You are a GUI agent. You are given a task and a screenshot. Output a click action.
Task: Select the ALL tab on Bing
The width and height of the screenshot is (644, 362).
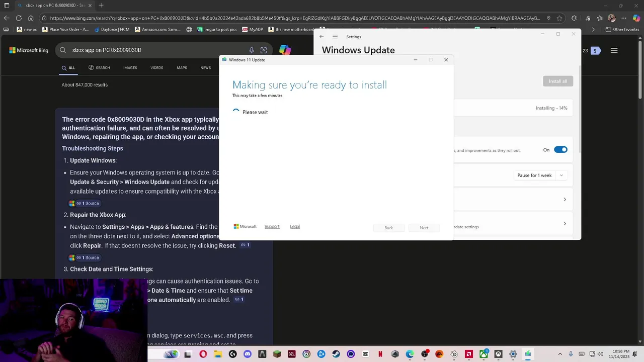click(x=68, y=68)
